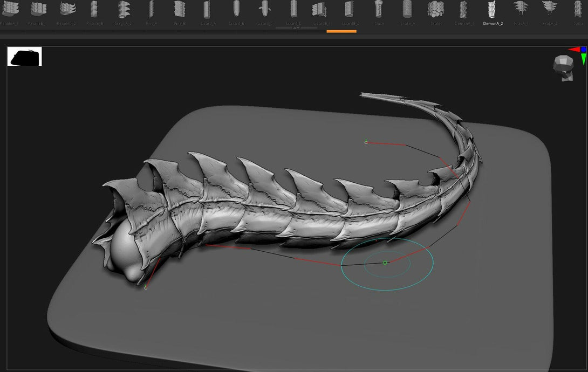Select the LizardE_1 brush
This screenshot has width=588, height=372.
point(322,12)
